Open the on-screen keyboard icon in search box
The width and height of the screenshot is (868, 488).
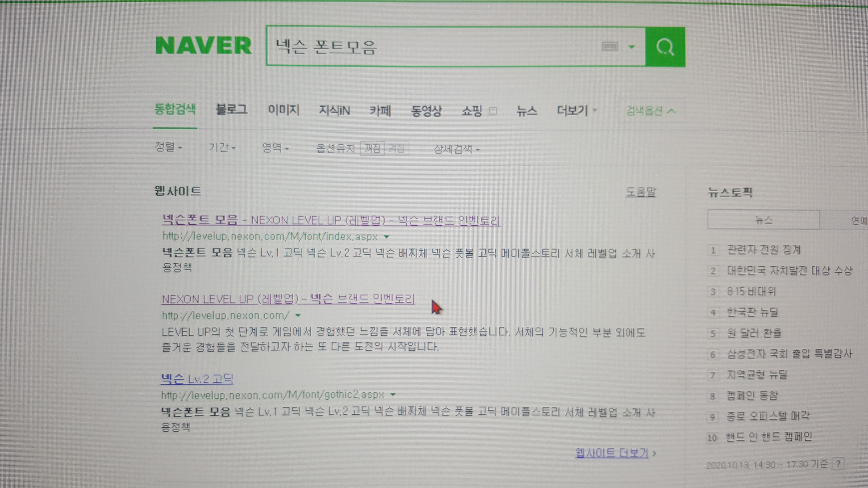610,47
